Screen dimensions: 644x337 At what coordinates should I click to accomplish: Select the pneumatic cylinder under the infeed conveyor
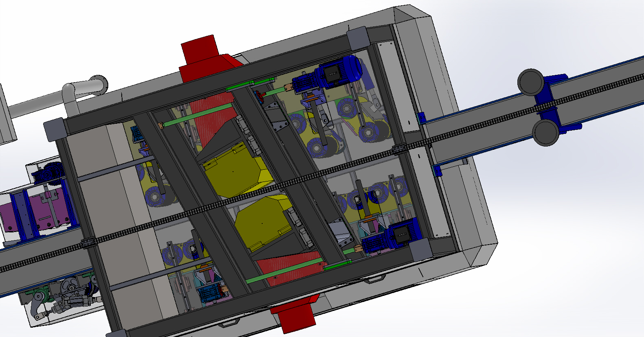tap(75, 302)
